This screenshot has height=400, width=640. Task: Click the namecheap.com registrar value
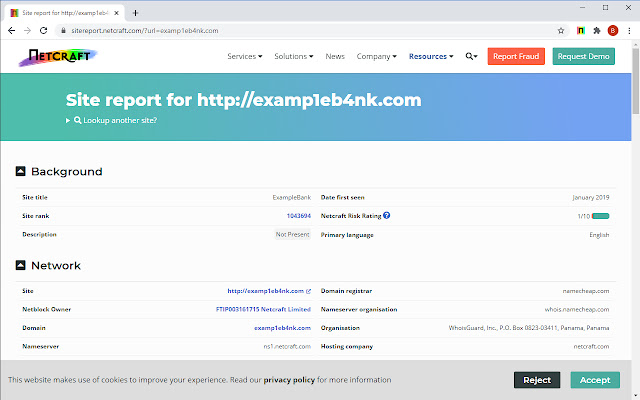pyautogui.click(x=586, y=291)
